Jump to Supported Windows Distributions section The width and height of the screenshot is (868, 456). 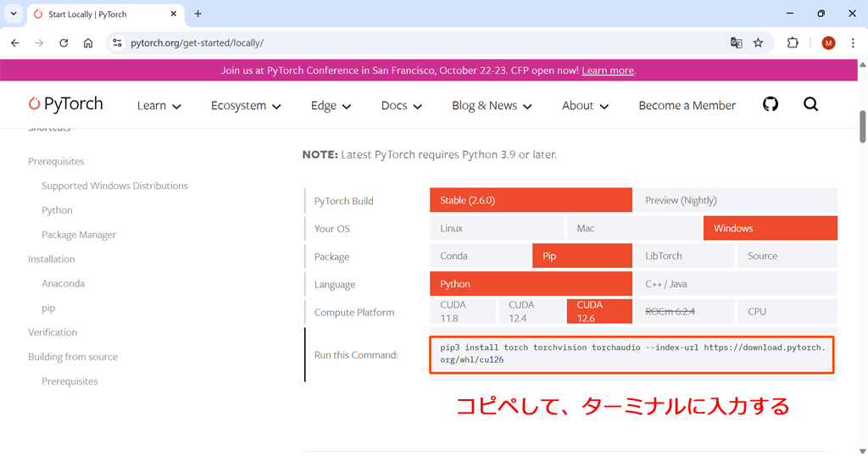click(x=114, y=186)
